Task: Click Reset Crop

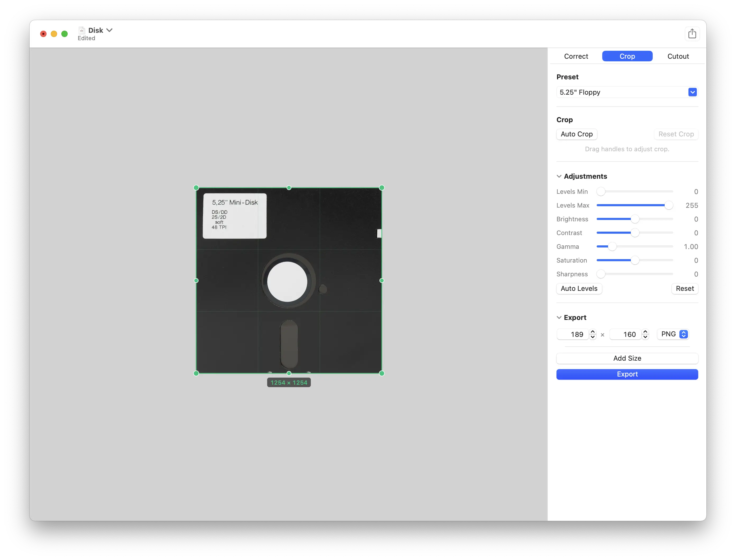Action: click(x=676, y=134)
